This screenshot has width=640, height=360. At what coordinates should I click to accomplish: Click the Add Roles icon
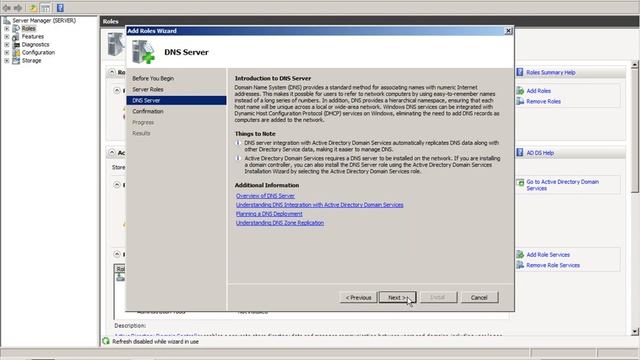coord(520,91)
